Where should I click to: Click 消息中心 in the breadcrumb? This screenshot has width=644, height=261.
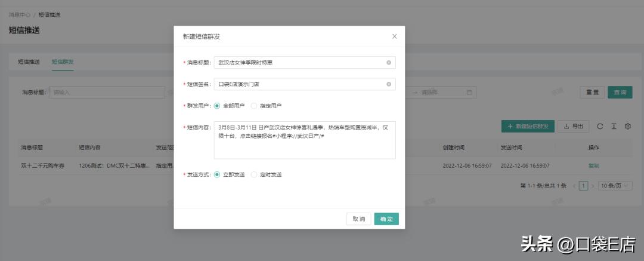click(x=19, y=15)
